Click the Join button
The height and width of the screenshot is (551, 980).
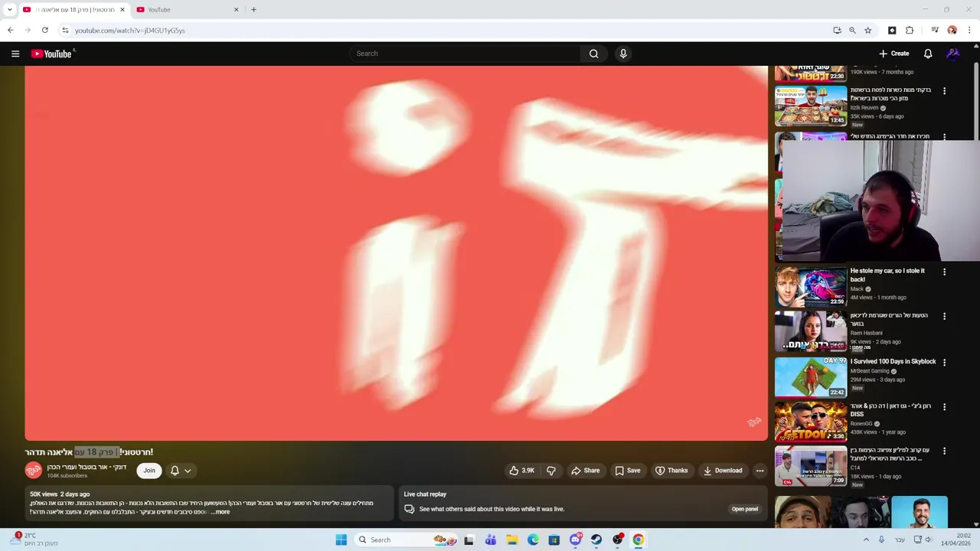149,471
